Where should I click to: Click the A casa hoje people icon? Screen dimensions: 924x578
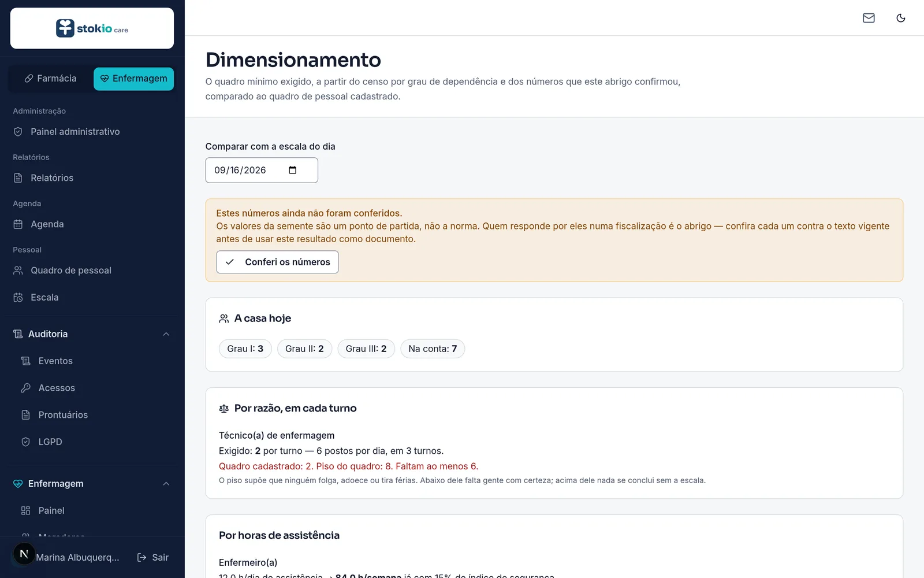point(224,318)
